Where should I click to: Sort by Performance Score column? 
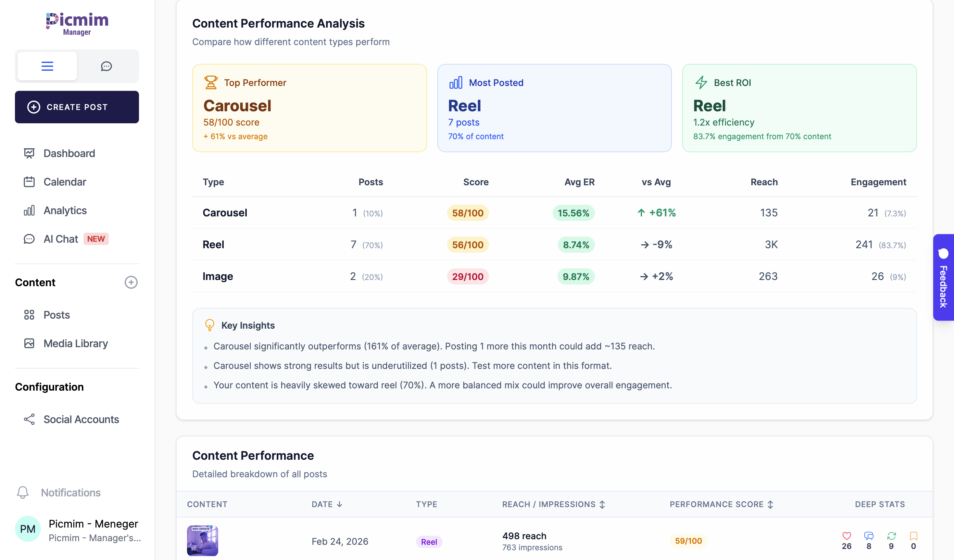[721, 505]
